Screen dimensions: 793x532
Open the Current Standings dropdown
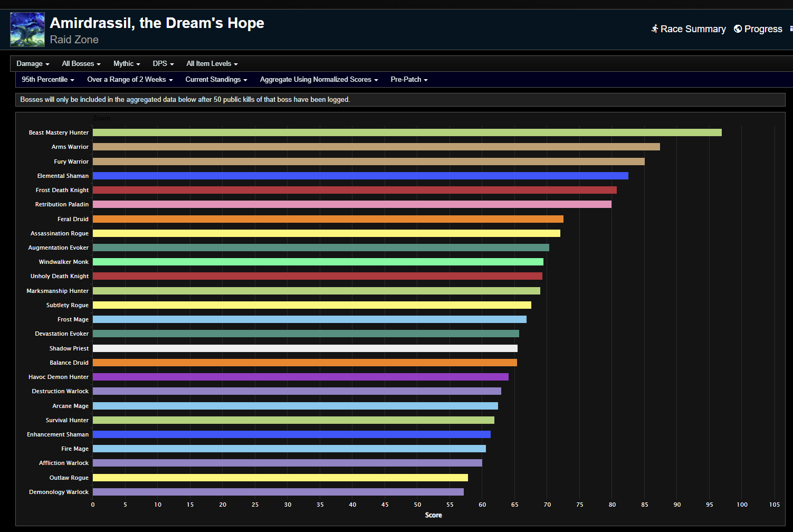click(216, 80)
